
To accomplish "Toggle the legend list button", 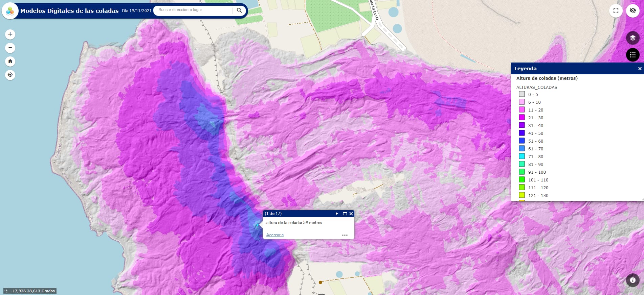I will point(632,55).
